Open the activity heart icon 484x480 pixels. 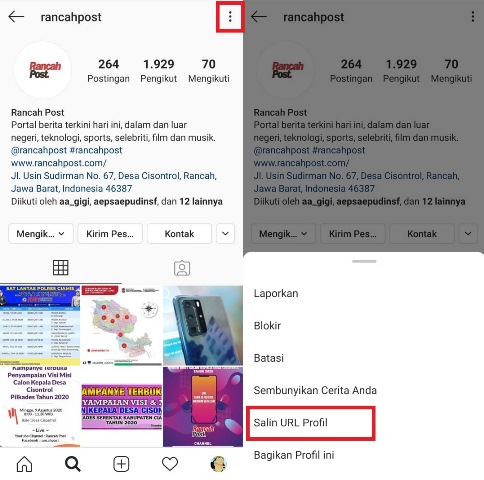point(170,464)
